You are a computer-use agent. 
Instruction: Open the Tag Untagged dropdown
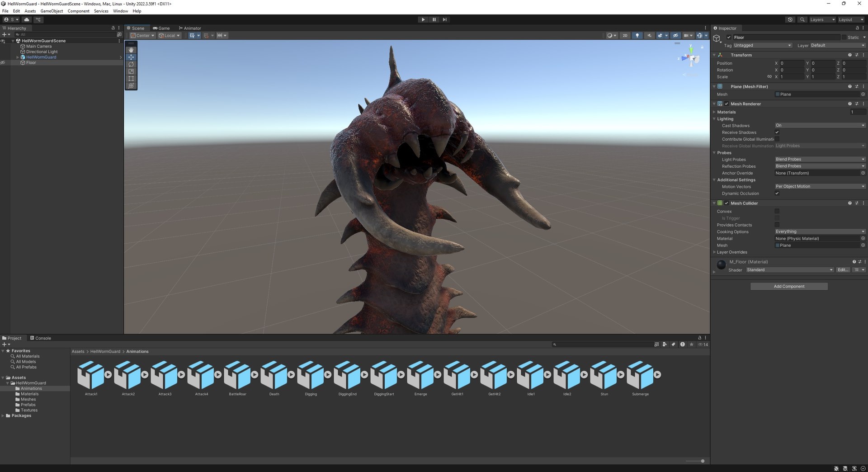tap(762, 45)
